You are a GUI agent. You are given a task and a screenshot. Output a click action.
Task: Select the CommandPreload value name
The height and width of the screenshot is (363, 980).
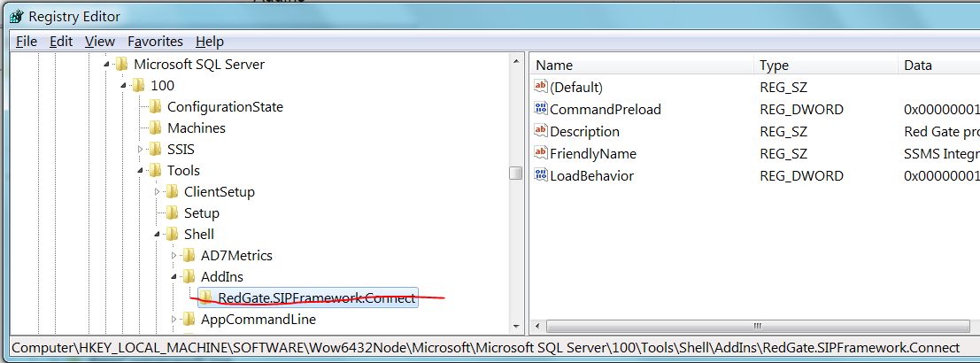pyautogui.click(x=606, y=109)
